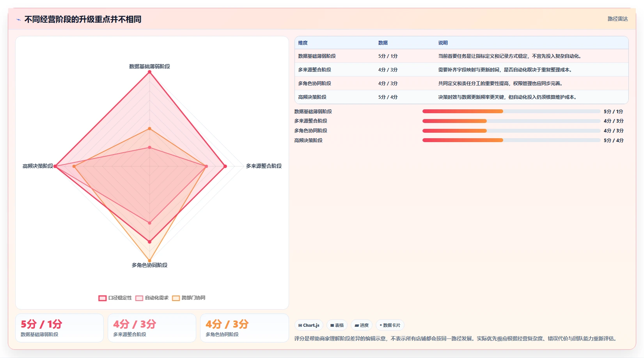Click the 高频决策阶段 progress bar
This screenshot has width=644, height=358.
point(511,140)
